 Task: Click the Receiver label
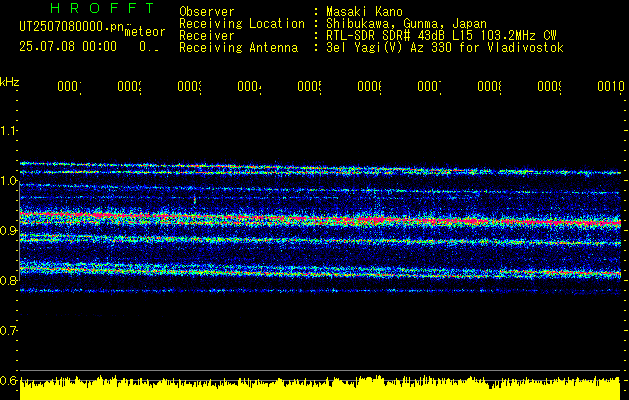207,36
